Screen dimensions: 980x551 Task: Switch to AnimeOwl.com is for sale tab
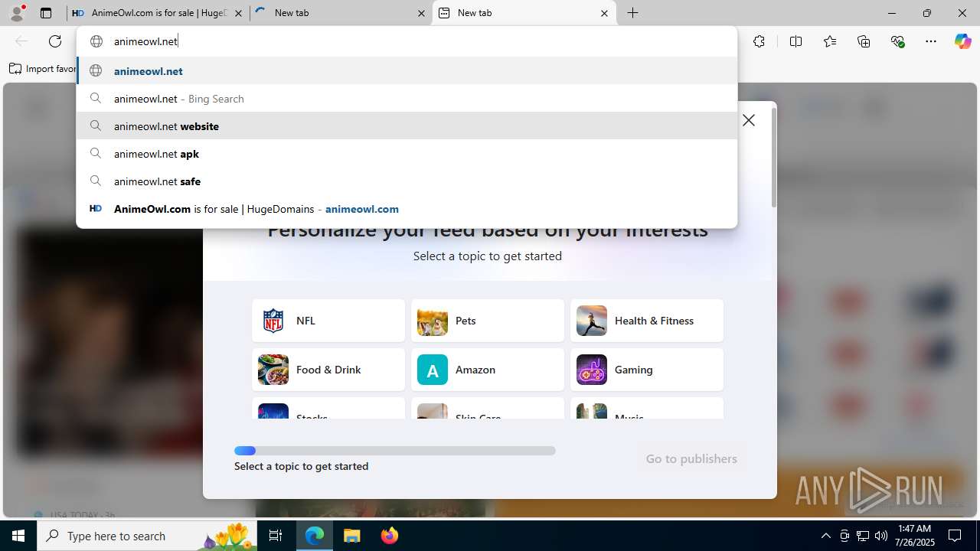click(158, 13)
